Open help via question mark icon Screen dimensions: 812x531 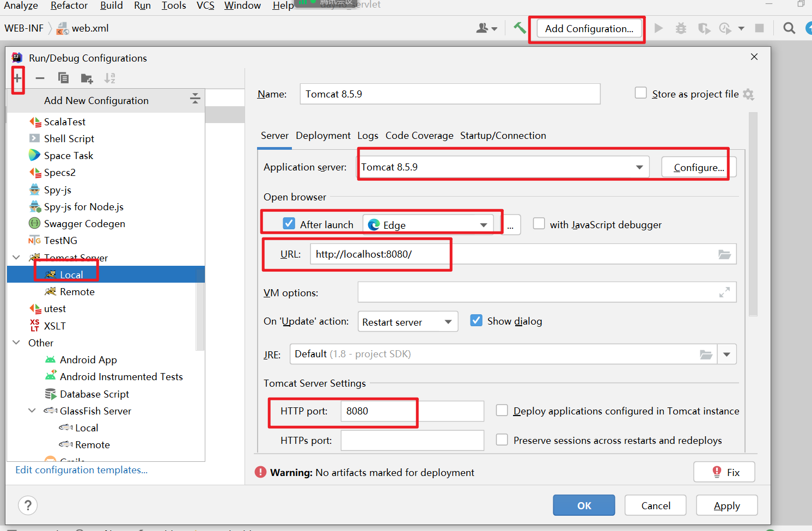pos(28,505)
